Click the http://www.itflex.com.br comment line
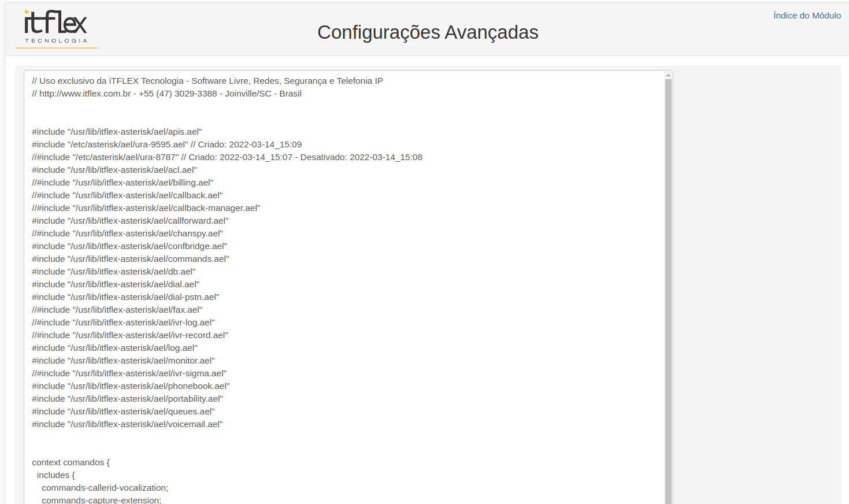 pos(166,94)
